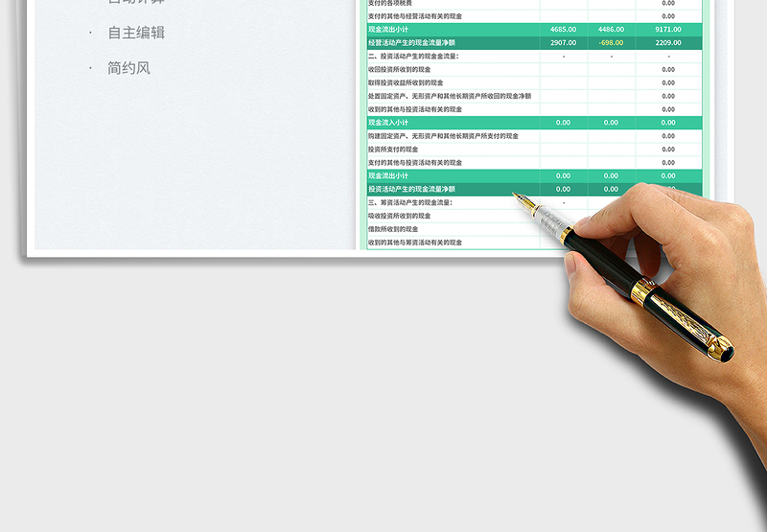Select cell value 4685.00 in 现金流出小计 row

point(563,30)
